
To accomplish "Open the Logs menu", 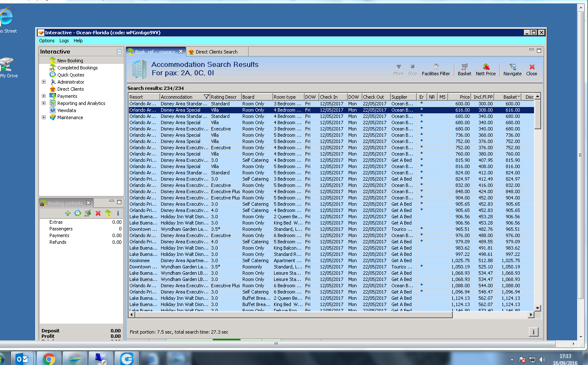I will click(x=64, y=41).
